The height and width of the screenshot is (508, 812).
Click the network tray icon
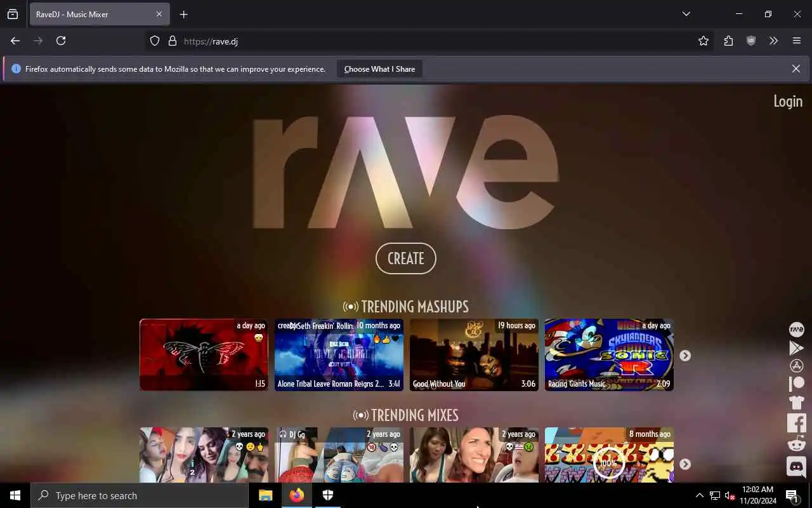[x=715, y=496]
